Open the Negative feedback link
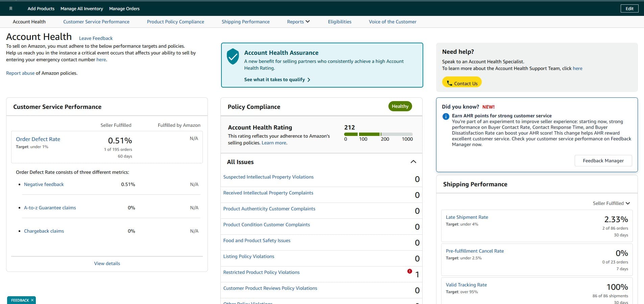The height and width of the screenshot is (304, 644). pyautogui.click(x=44, y=184)
